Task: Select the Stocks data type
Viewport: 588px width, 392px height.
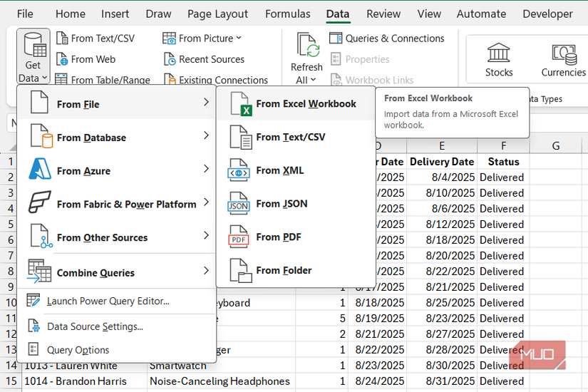Action: [x=499, y=60]
